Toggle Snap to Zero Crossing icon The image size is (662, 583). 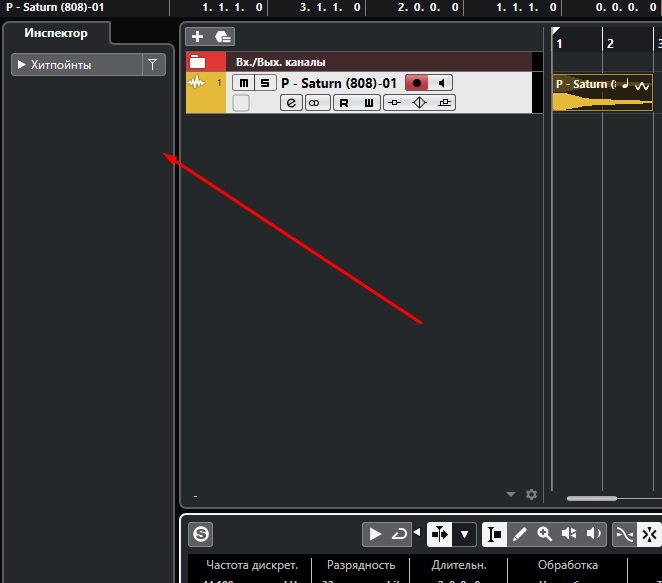[624, 534]
